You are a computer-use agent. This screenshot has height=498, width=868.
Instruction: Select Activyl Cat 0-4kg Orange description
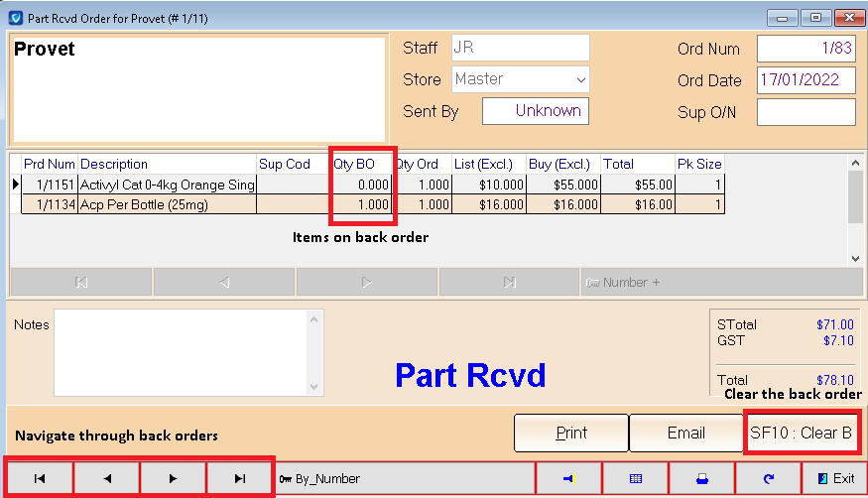pyautogui.click(x=167, y=185)
